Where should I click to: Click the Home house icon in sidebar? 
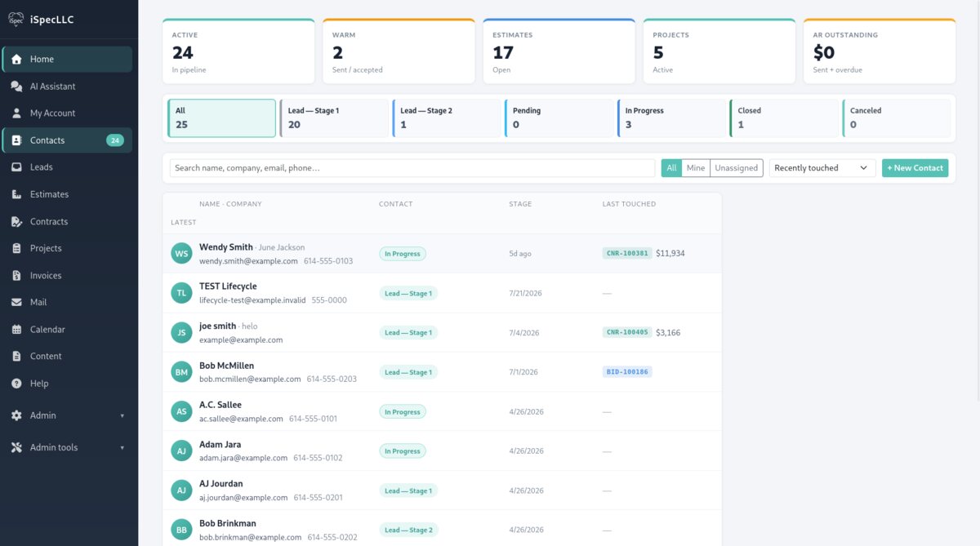tap(16, 60)
